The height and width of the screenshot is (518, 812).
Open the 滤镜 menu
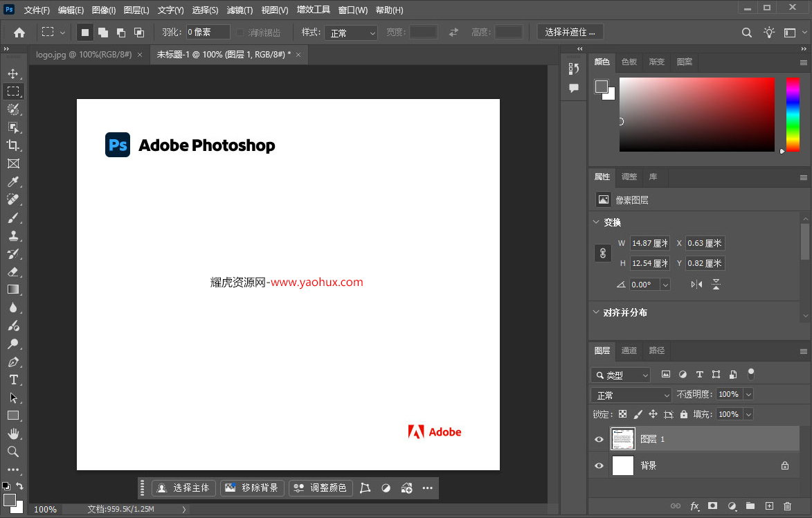tap(239, 10)
